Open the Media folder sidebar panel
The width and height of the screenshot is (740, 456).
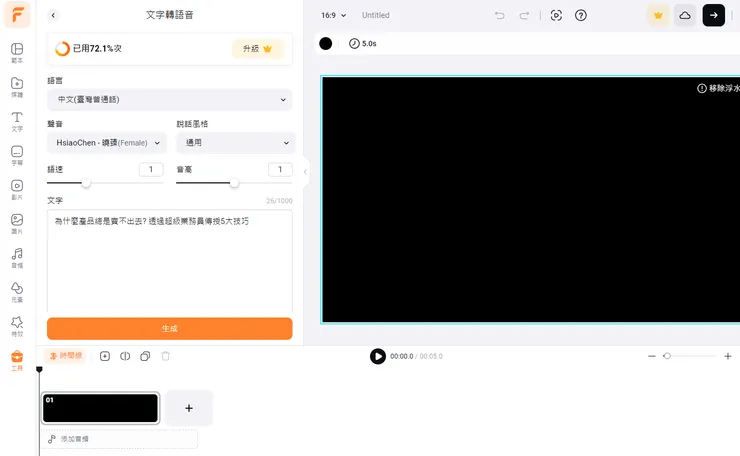pos(17,87)
